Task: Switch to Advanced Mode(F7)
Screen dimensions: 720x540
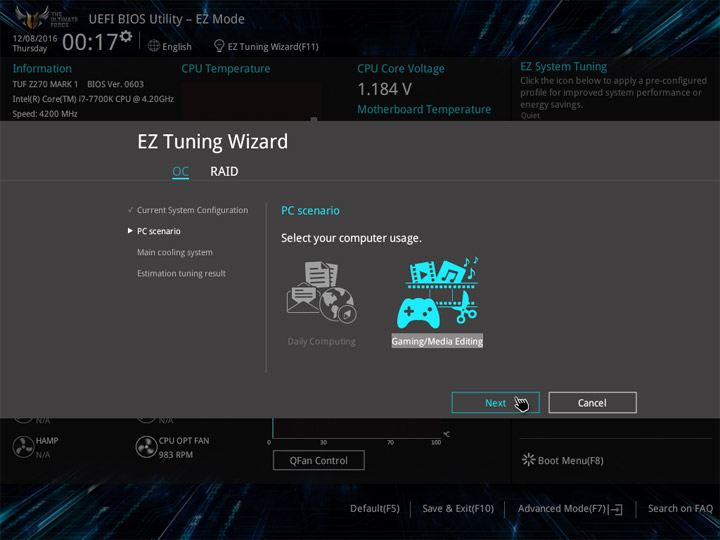Action: [562, 509]
